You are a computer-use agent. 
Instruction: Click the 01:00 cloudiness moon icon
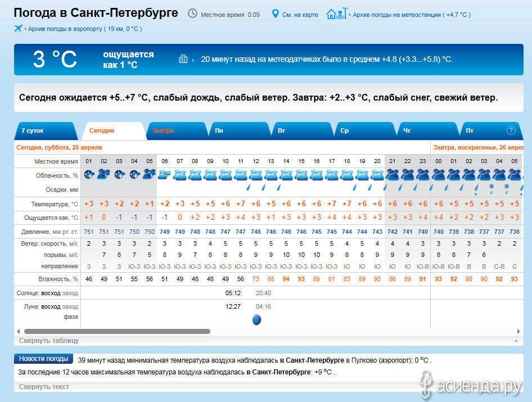tap(89, 175)
